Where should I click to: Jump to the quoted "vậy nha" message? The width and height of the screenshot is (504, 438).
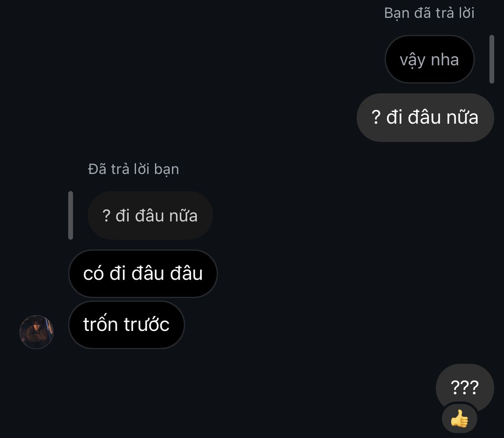(x=429, y=59)
